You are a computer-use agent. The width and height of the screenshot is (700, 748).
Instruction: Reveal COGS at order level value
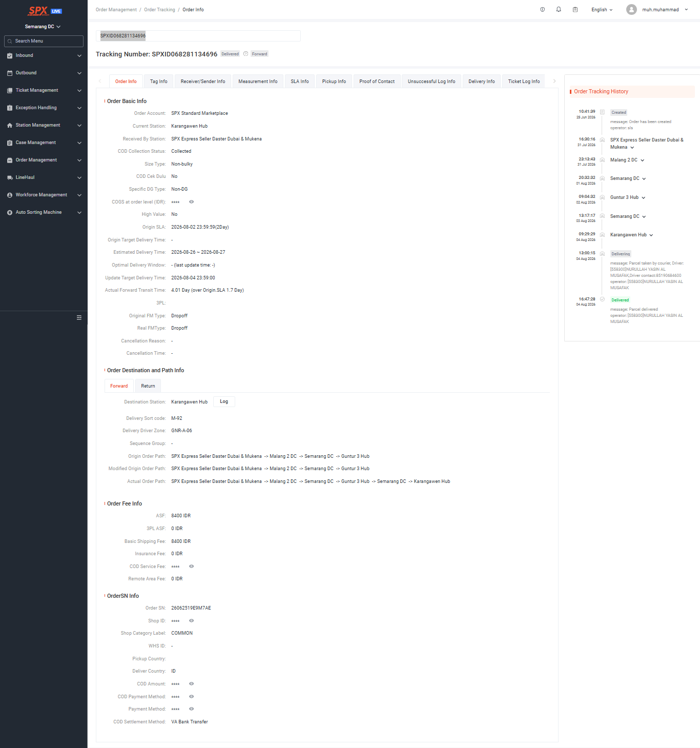coord(191,202)
